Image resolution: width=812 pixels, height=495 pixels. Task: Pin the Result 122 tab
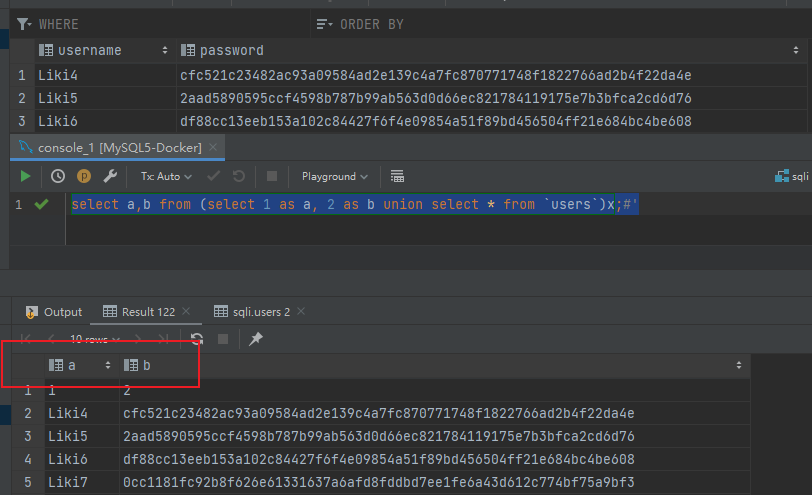(x=256, y=339)
